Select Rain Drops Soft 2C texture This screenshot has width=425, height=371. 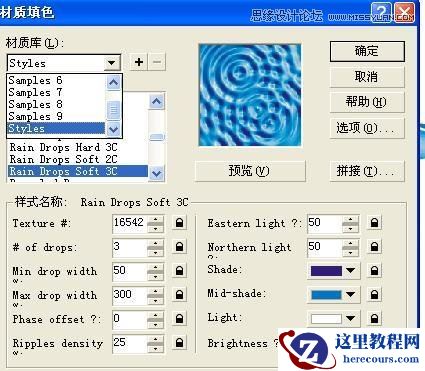pos(78,159)
